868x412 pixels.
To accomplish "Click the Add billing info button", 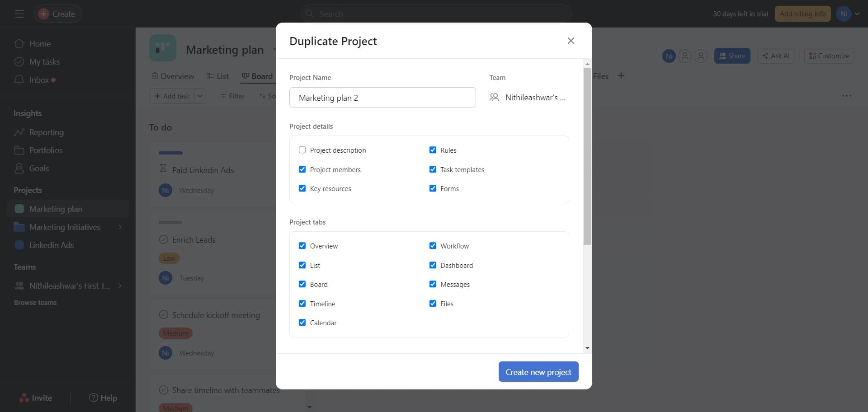I will (802, 14).
